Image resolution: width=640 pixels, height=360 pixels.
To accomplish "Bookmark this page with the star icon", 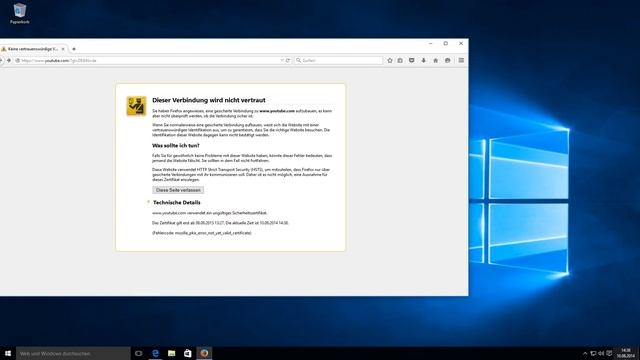I will 390,60.
